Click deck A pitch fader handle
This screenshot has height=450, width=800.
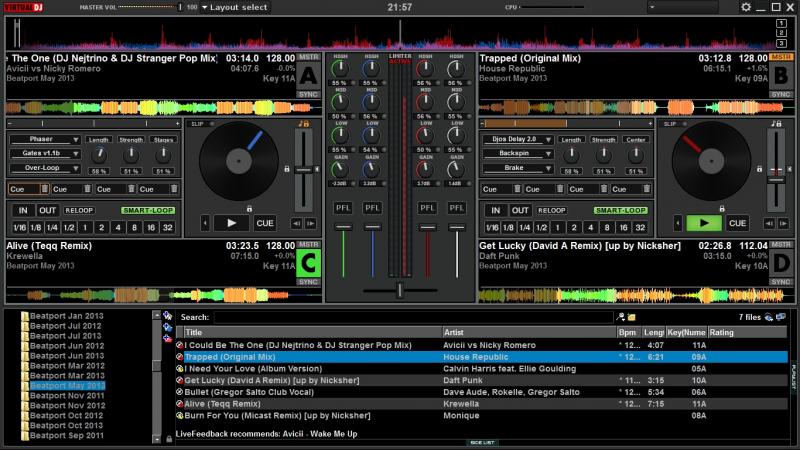click(x=304, y=170)
